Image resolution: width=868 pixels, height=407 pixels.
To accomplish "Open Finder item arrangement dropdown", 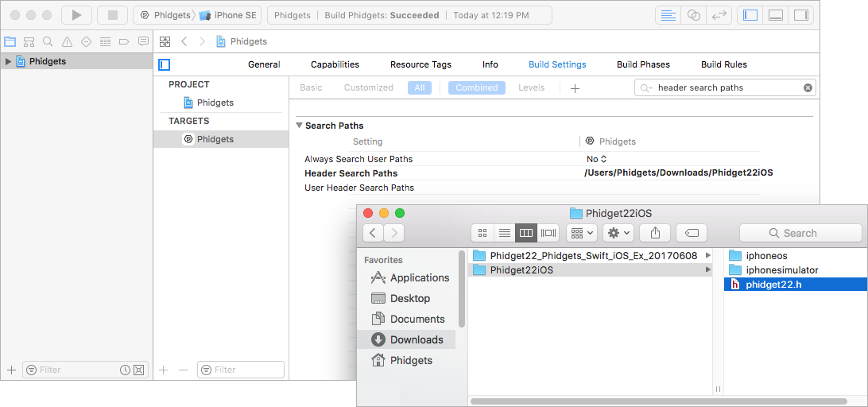I will tap(581, 233).
